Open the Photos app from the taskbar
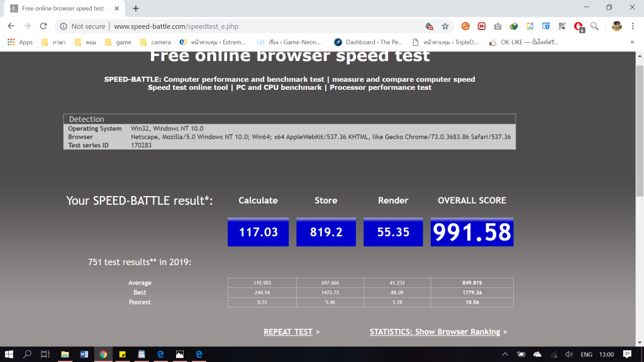This screenshot has height=362, width=644. 179,354
